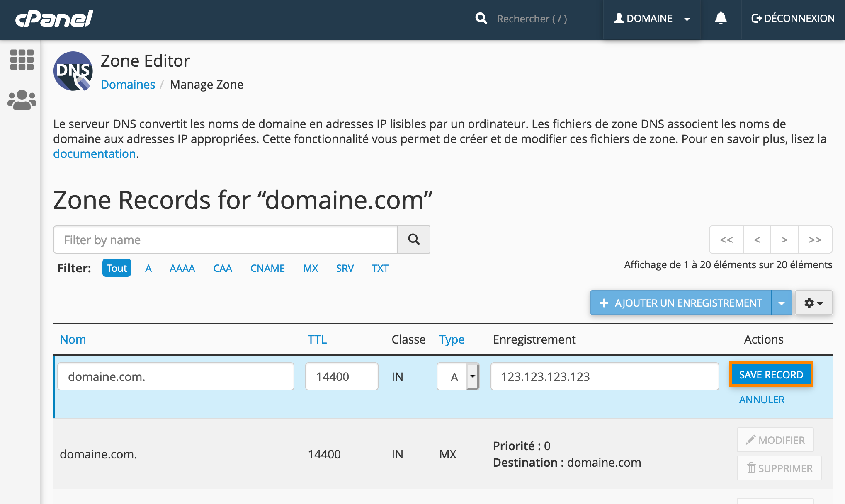Screen dimensions: 845x504
Task: Click DÉCONNEXION to log out
Action: (793, 19)
